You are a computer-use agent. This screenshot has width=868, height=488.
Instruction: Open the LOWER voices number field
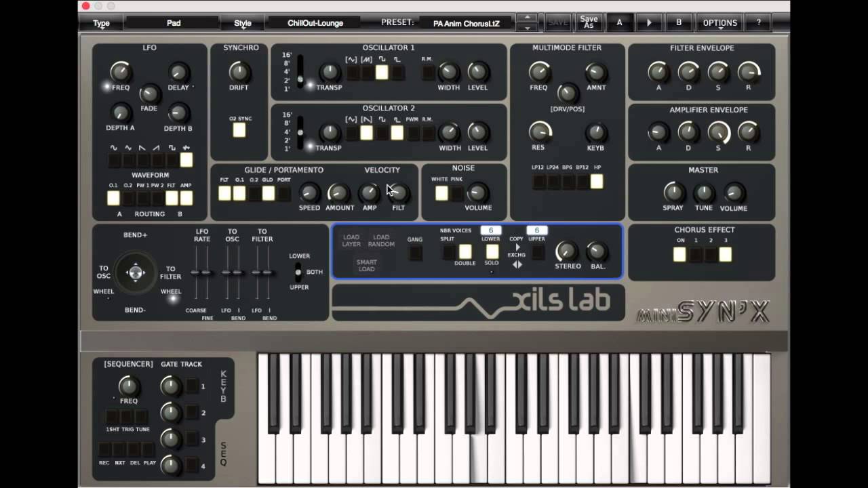[491, 230]
